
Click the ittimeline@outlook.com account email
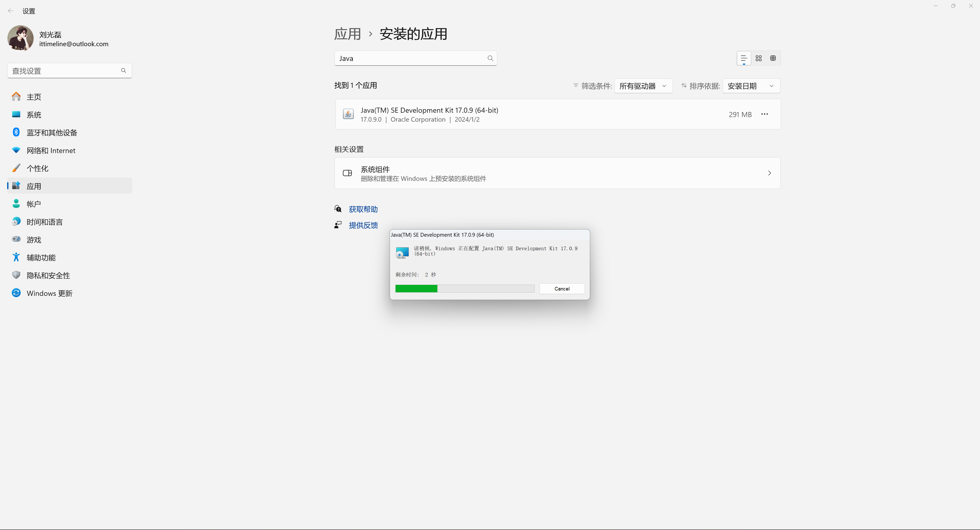tap(74, 44)
